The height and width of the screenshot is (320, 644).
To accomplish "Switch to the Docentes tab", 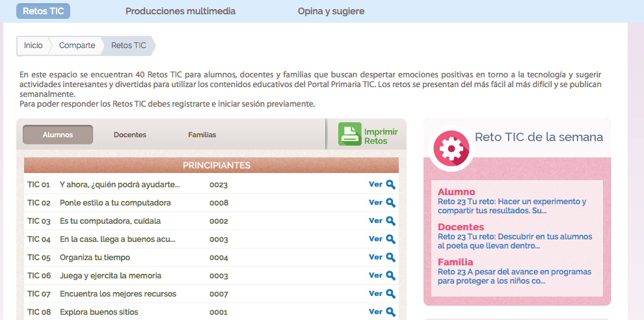I will point(130,135).
